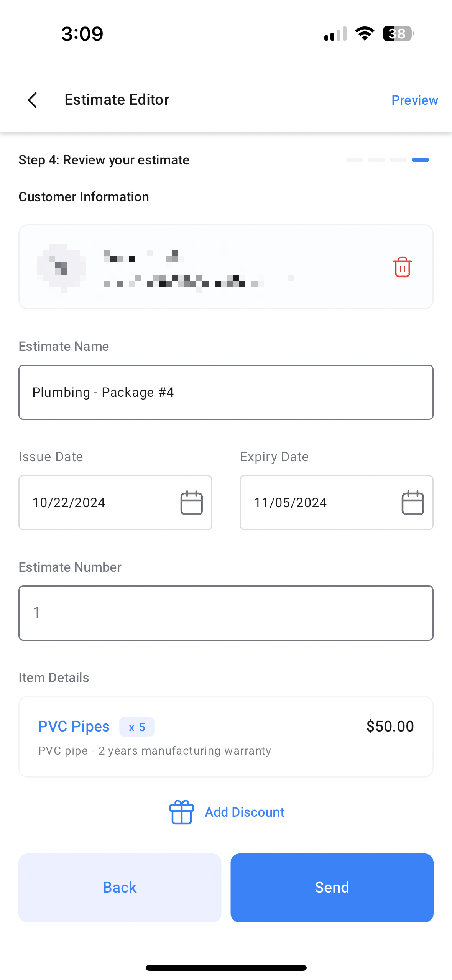452x980 pixels.
Task: Delete the customer with red trash icon
Action: [x=402, y=267]
